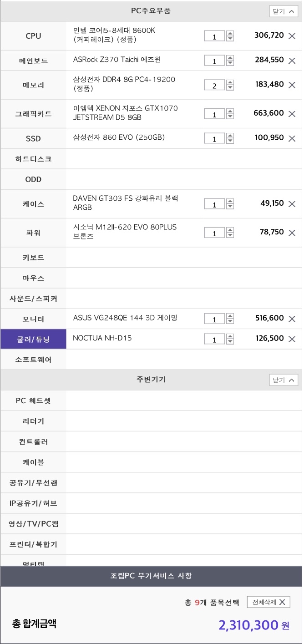304x644 pixels.
Task: Decrease memory quantity down arrow
Action: click(x=230, y=88)
